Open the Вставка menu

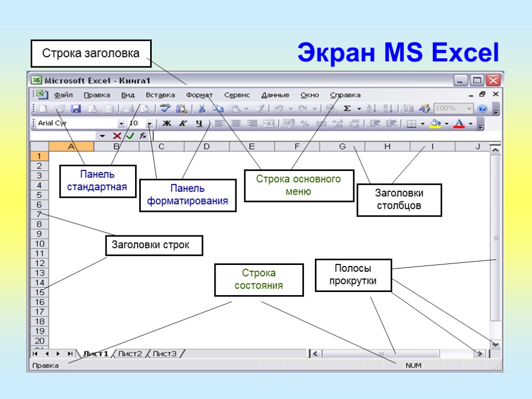[160, 95]
